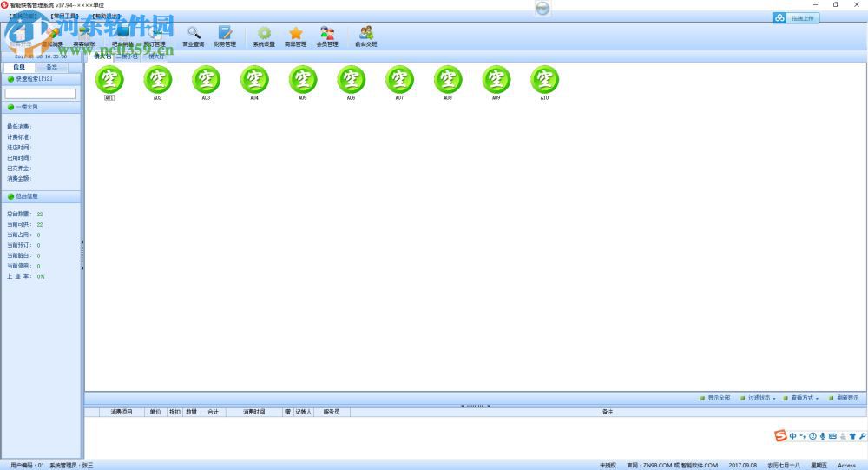Viewport: 868px width, 470px height.
Task: Click the left panel collapse splitter handle
Action: 82,255
